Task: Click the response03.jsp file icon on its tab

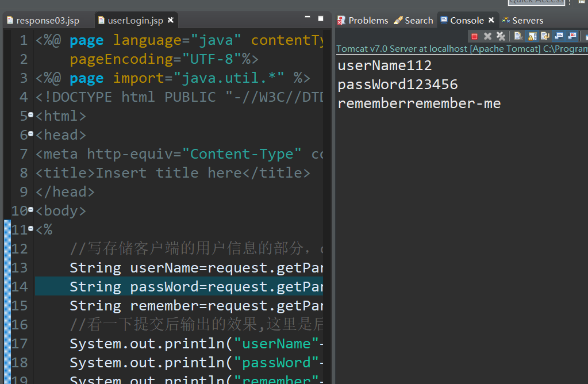Action: coord(10,20)
